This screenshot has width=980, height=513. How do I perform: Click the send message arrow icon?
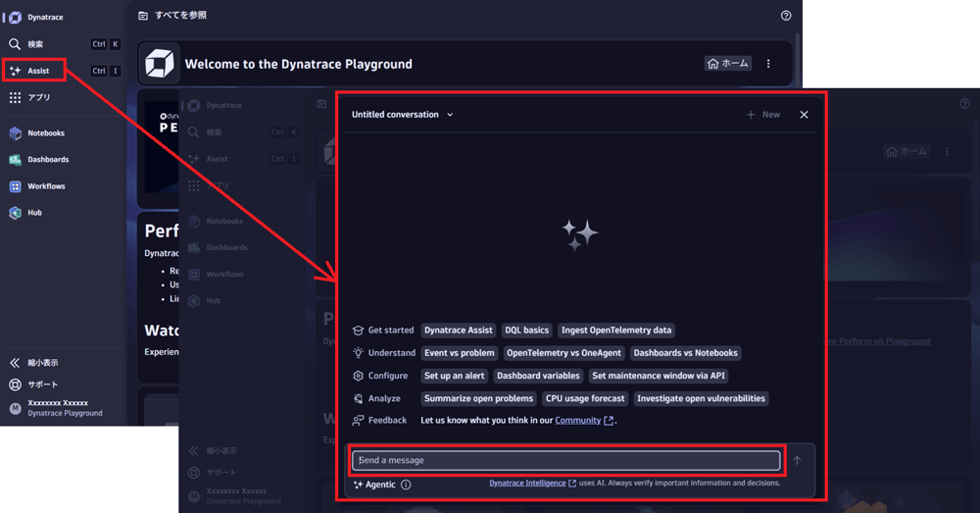pyautogui.click(x=797, y=460)
